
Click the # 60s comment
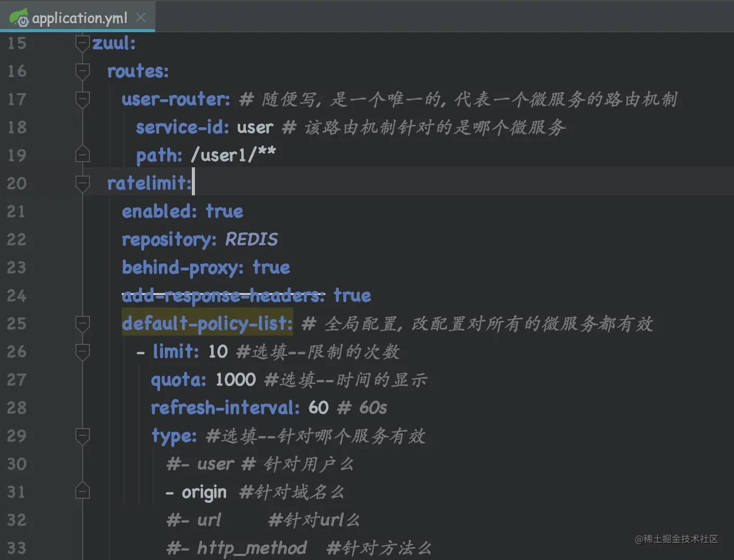click(362, 408)
